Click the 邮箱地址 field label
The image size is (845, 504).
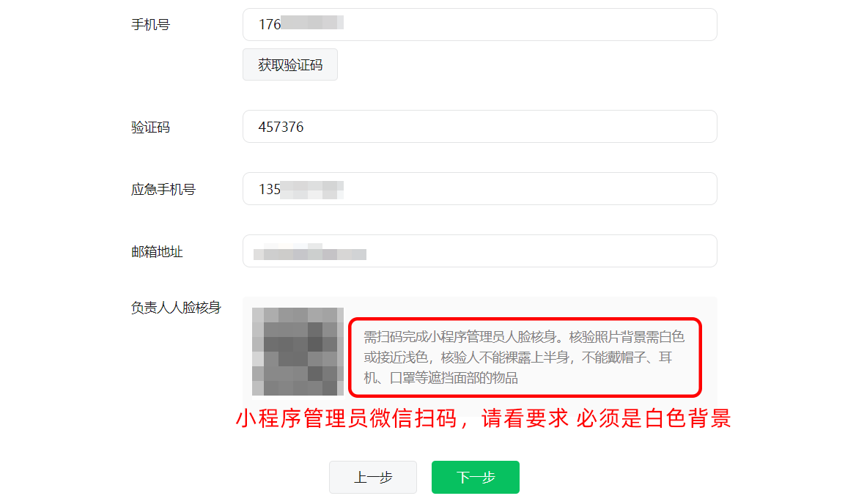157,251
